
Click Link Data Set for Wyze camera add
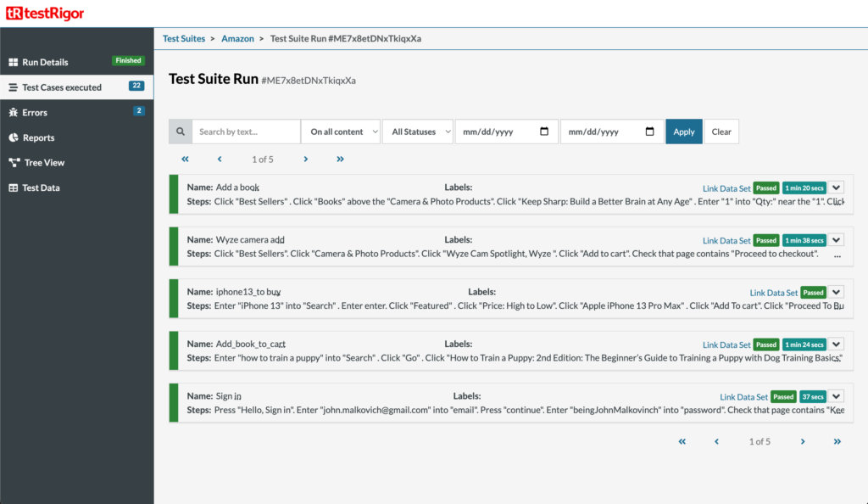coord(726,240)
